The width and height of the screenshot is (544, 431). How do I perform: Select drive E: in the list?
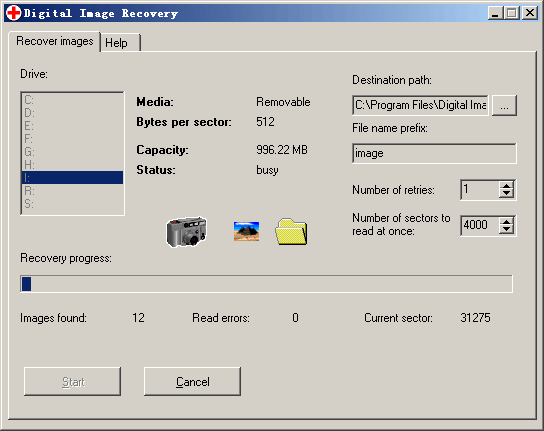(72, 126)
